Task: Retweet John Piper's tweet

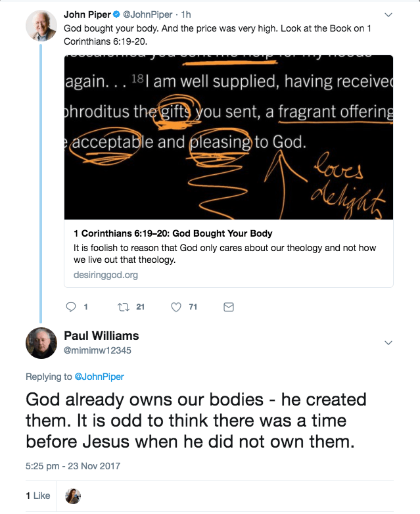Action: [122, 306]
